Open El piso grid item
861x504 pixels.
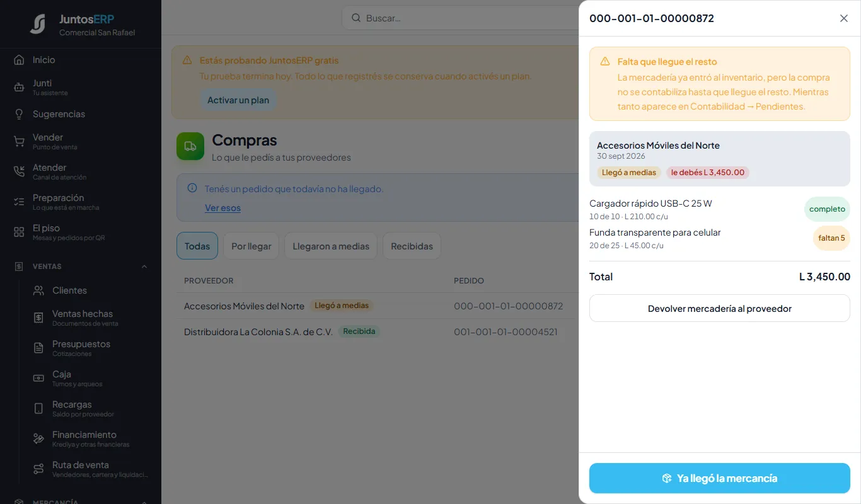tap(81, 232)
